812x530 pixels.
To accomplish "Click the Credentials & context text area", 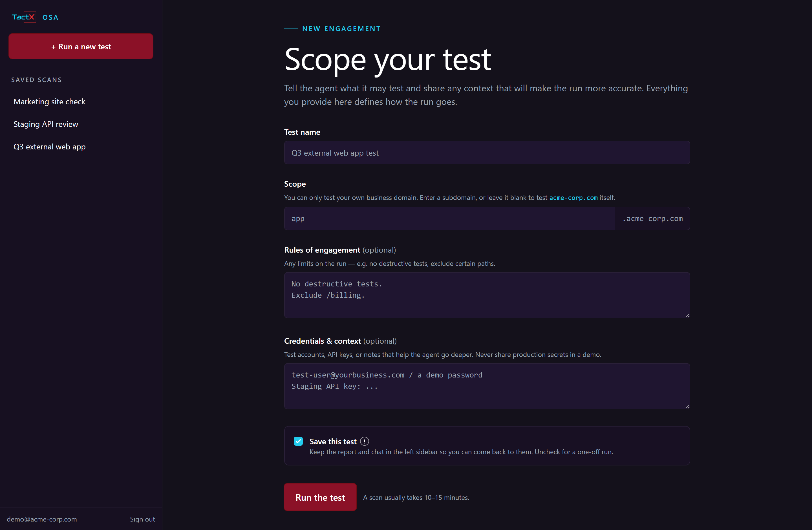I will [487, 386].
